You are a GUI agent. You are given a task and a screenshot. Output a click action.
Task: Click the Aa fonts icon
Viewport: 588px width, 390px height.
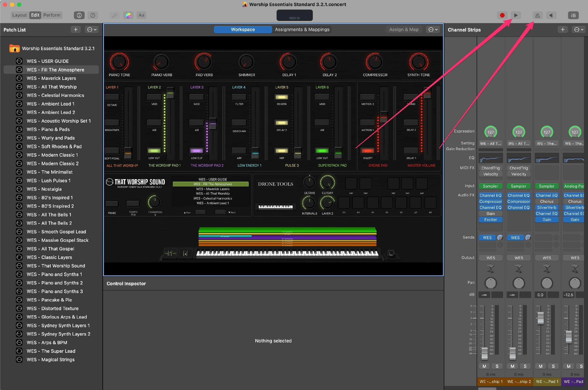(x=141, y=15)
